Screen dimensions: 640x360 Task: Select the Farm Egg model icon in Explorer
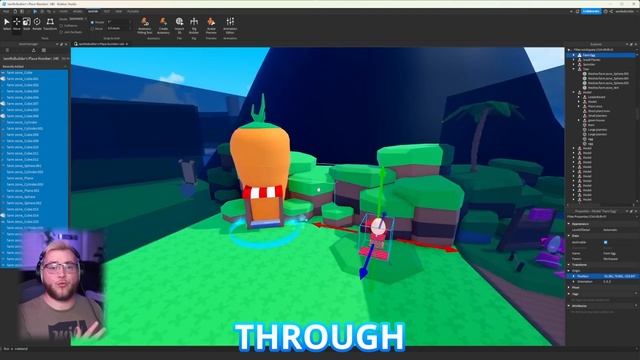(x=579, y=55)
